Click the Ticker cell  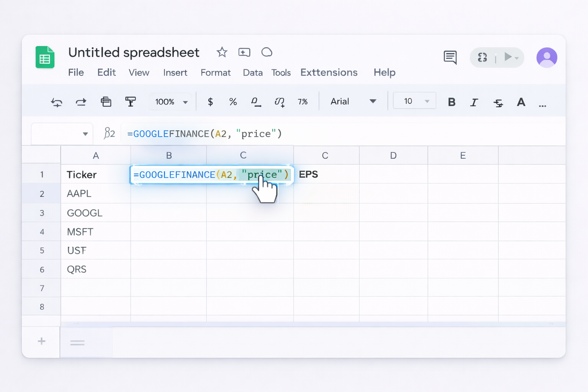tap(96, 175)
